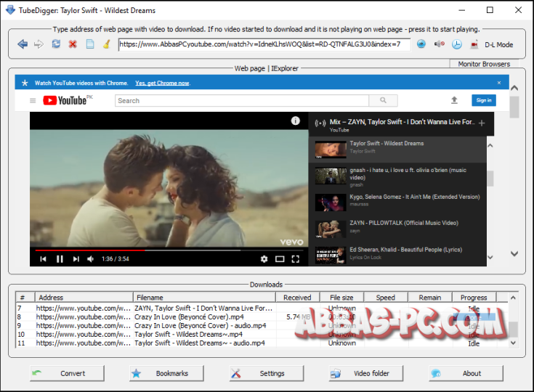Click the back navigation arrow

tap(23, 44)
